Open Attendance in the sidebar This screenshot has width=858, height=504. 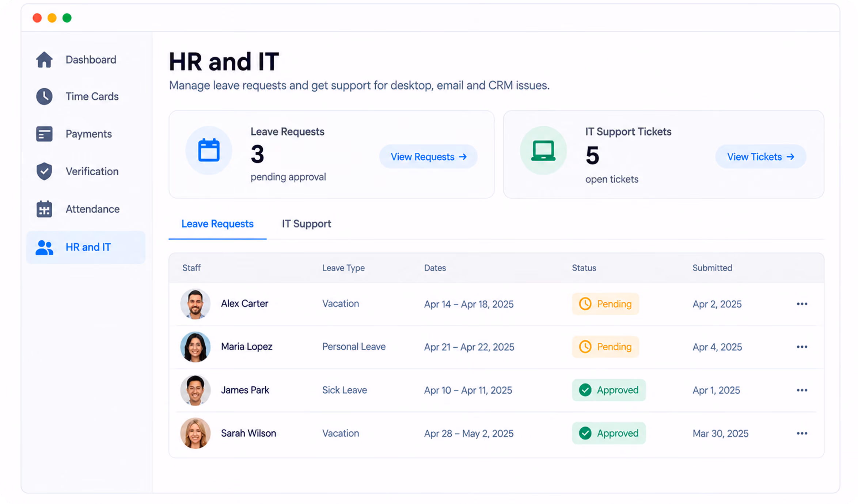[86, 209]
